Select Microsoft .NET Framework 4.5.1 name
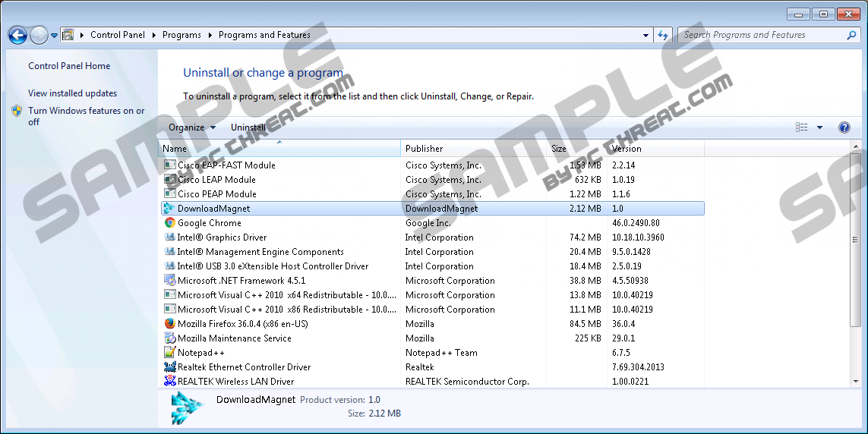 click(x=241, y=280)
